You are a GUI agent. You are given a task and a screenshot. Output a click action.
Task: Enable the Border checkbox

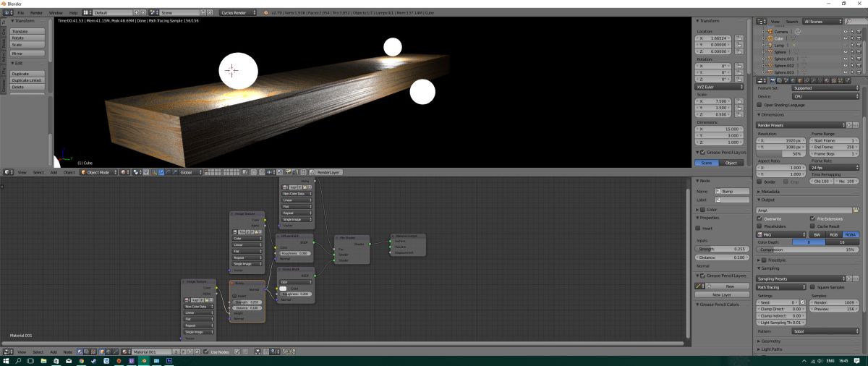click(x=760, y=182)
